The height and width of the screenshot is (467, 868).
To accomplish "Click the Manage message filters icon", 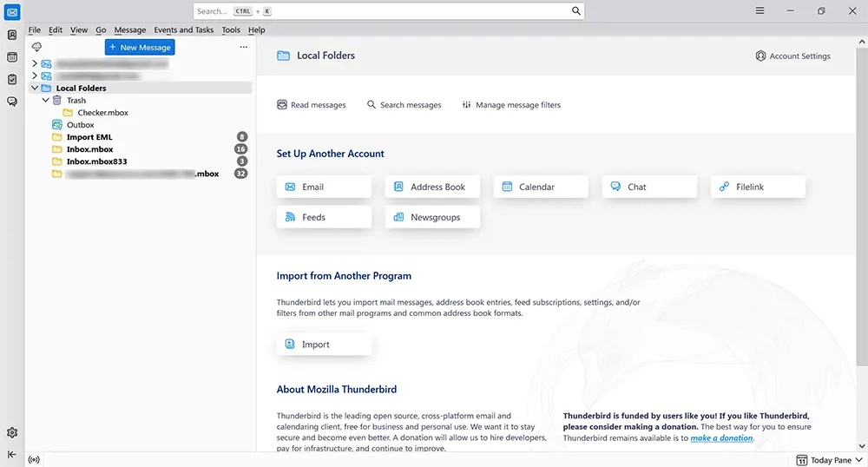I will point(467,104).
